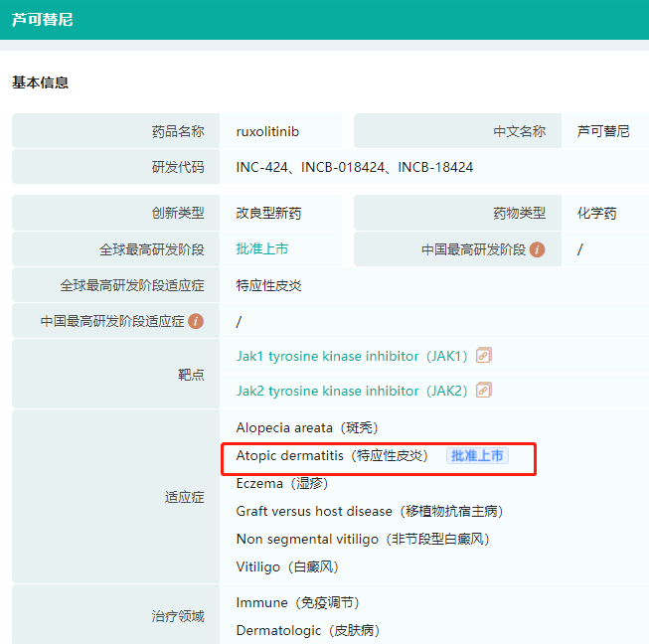Image resolution: width=649 pixels, height=644 pixels.
Task: Click Immune (免疫调节) therapeutic area
Action: pos(297,602)
